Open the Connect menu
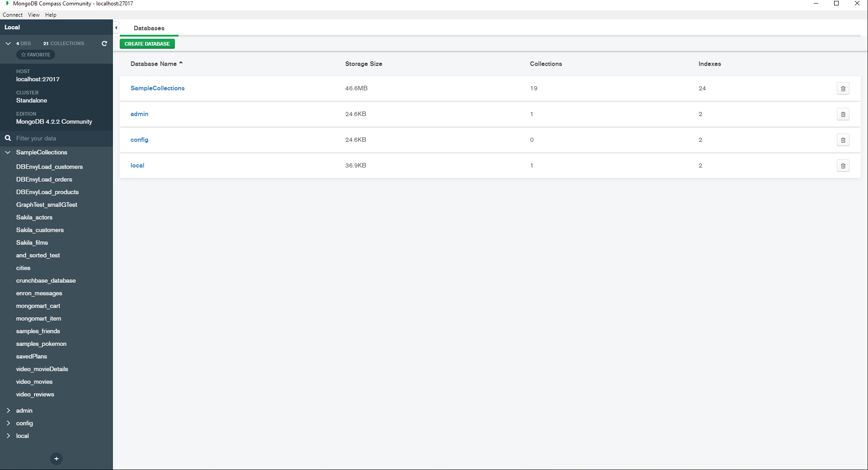This screenshot has width=868, height=470. point(13,15)
